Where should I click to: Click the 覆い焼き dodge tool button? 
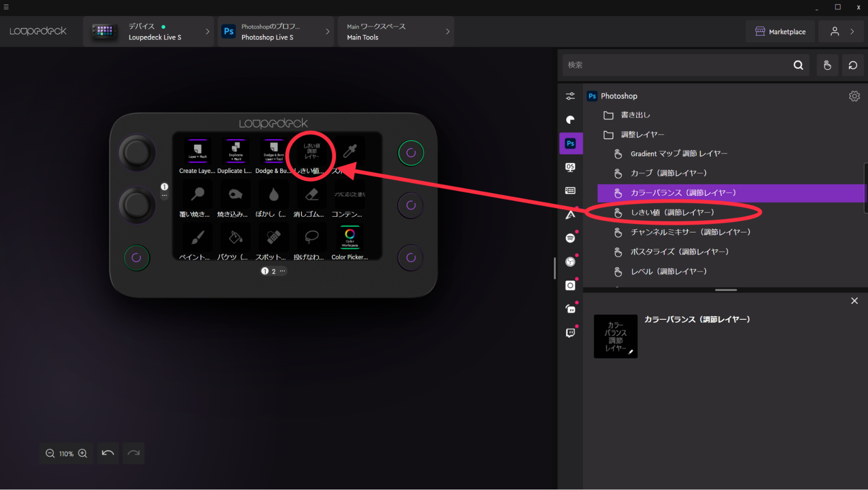(x=198, y=194)
